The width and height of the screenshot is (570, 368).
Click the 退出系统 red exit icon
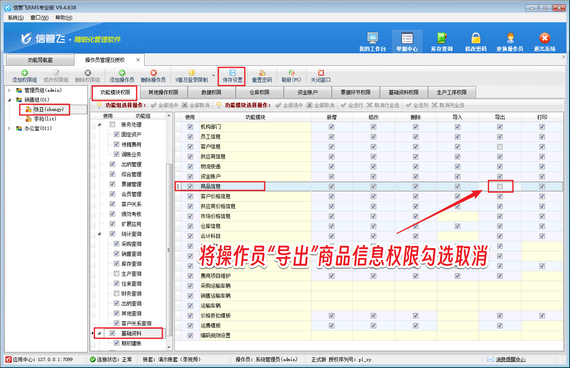[545, 37]
